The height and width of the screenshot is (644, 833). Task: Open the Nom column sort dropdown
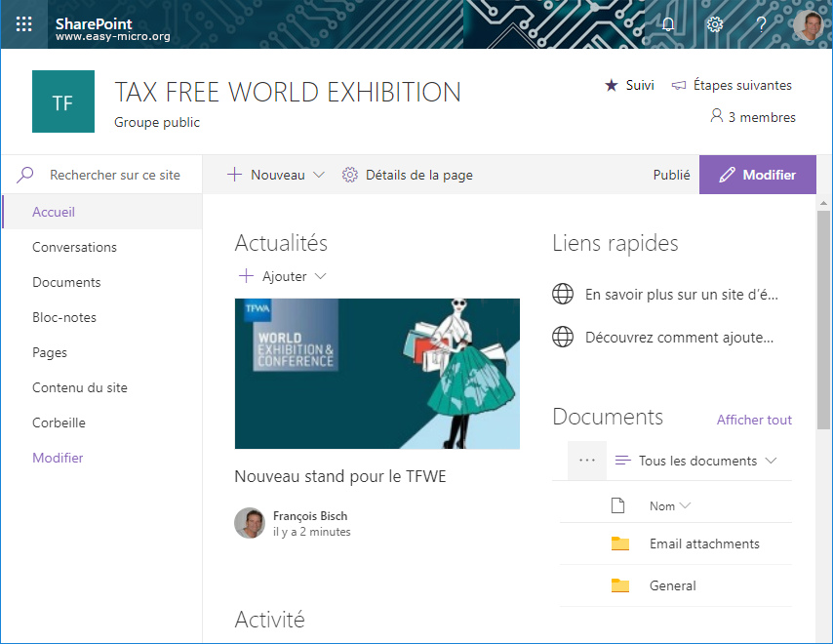pyautogui.click(x=686, y=505)
